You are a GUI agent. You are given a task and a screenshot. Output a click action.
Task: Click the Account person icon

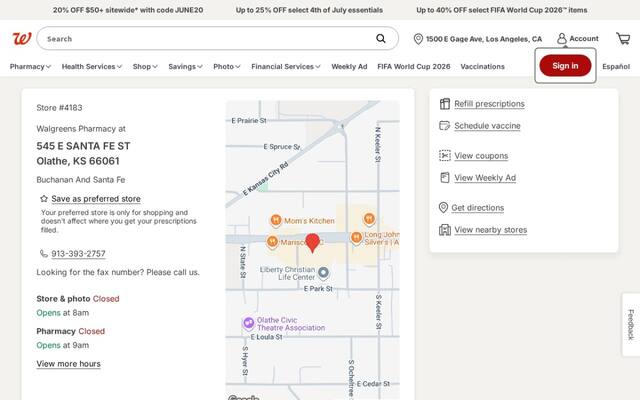tap(562, 38)
